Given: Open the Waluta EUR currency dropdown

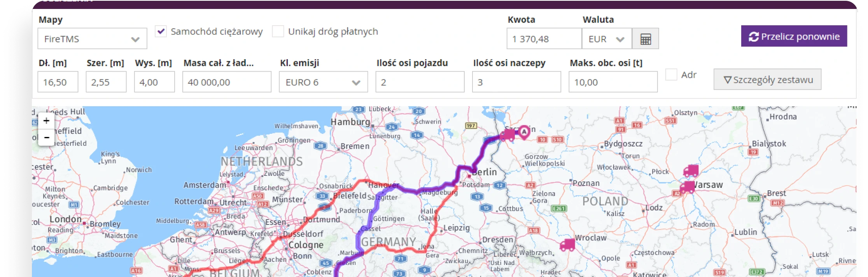Looking at the screenshot, I should coord(606,39).
